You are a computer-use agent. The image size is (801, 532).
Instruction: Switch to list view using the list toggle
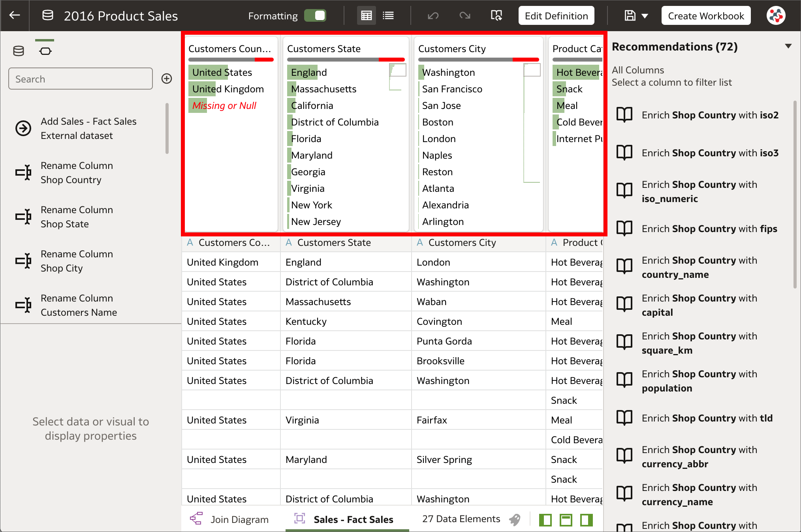point(388,15)
